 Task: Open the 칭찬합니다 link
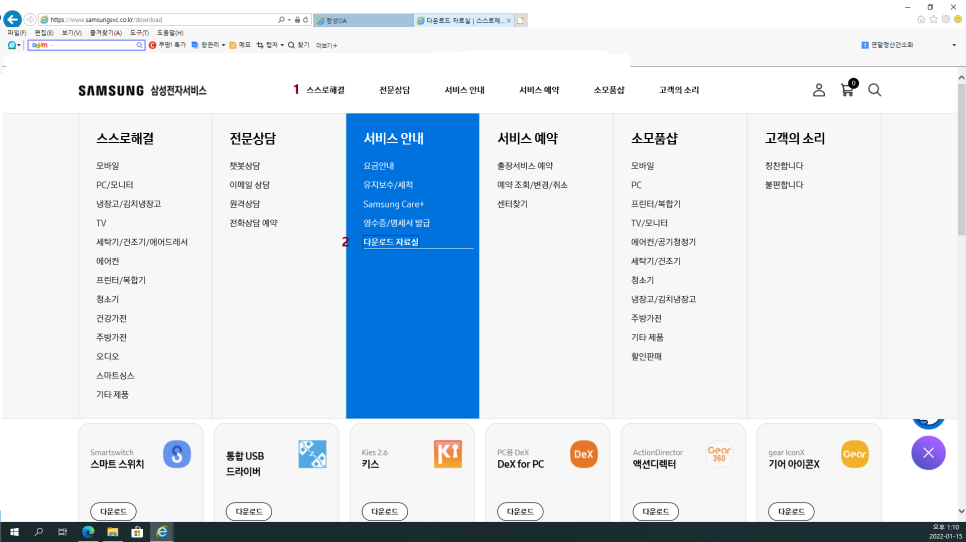click(x=784, y=166)
